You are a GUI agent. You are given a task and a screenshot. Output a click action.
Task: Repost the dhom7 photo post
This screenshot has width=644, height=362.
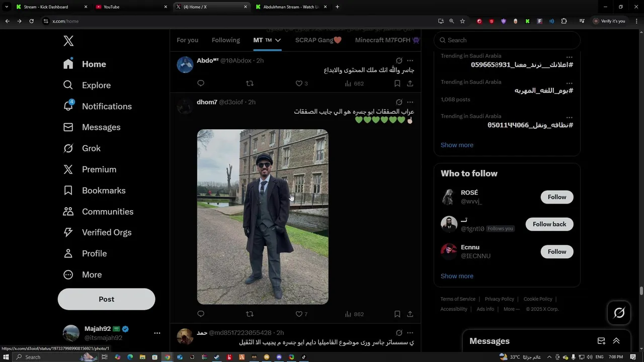(250, 314)
